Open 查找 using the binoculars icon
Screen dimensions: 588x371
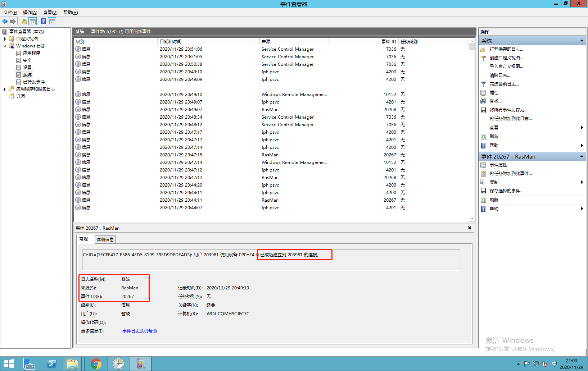tap(483, 101)
